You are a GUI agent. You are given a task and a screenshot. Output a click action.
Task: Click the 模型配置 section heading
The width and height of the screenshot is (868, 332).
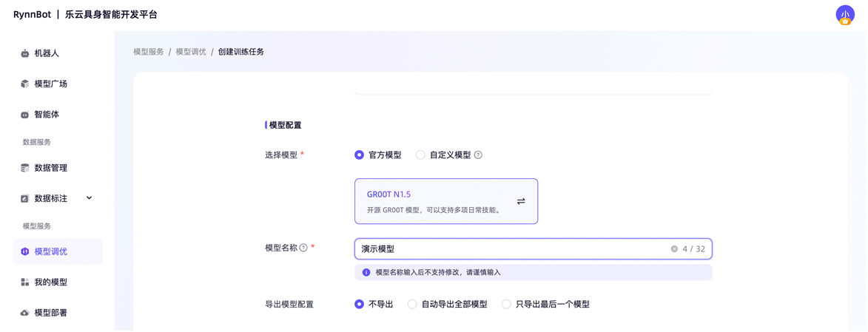pyautogui.click(x=285, y=126)
